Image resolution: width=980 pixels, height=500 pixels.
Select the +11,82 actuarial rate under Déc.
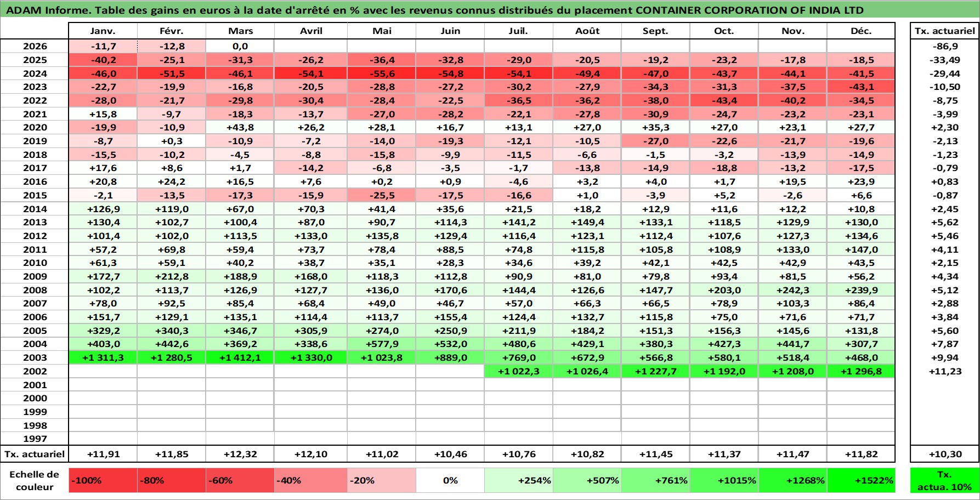pyautogui.click(x=861, y=454)
